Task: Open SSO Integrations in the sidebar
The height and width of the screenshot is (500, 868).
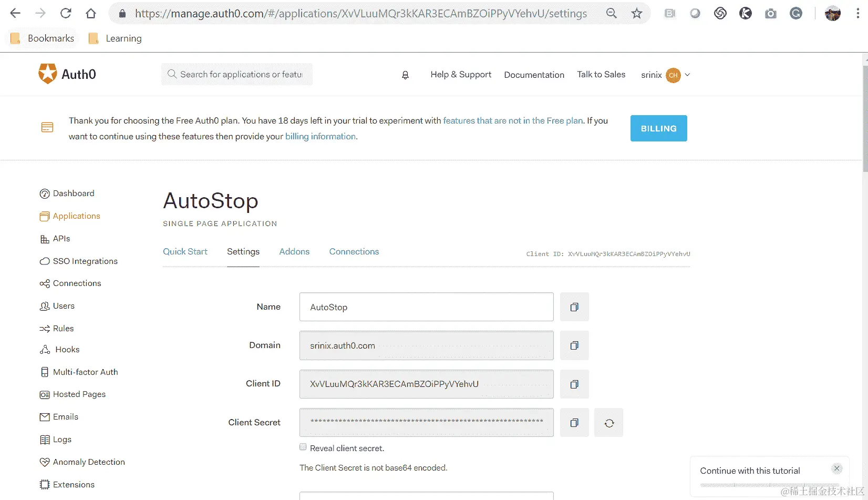Action: click(79, 261)
